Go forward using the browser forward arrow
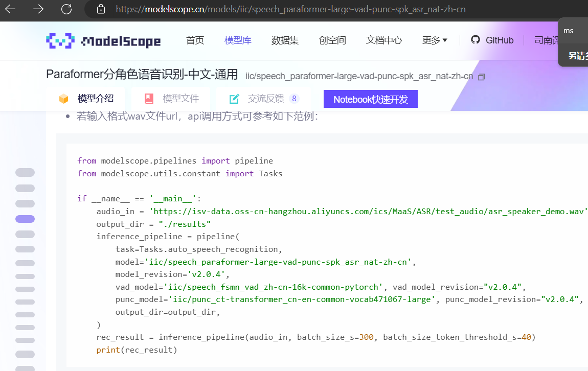The image size is (588, 371). (38, 9)
